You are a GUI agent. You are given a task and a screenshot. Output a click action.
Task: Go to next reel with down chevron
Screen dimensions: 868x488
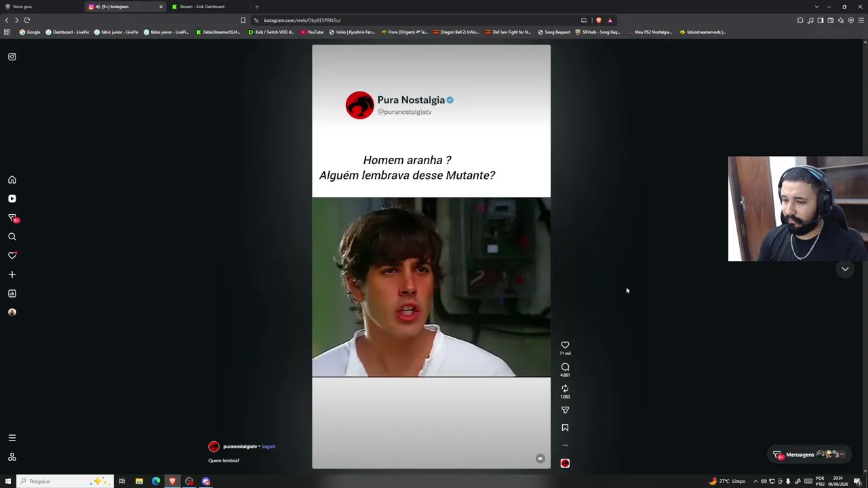(845, 269)
